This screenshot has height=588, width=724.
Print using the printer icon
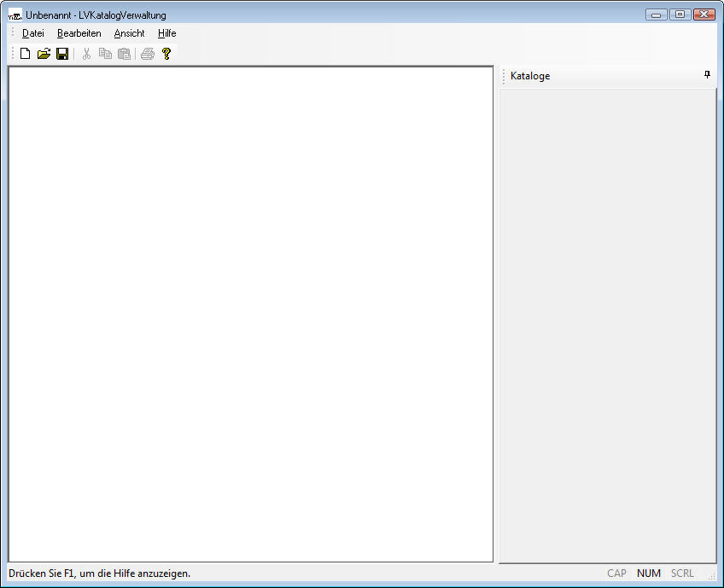click(x=148, y=54)
